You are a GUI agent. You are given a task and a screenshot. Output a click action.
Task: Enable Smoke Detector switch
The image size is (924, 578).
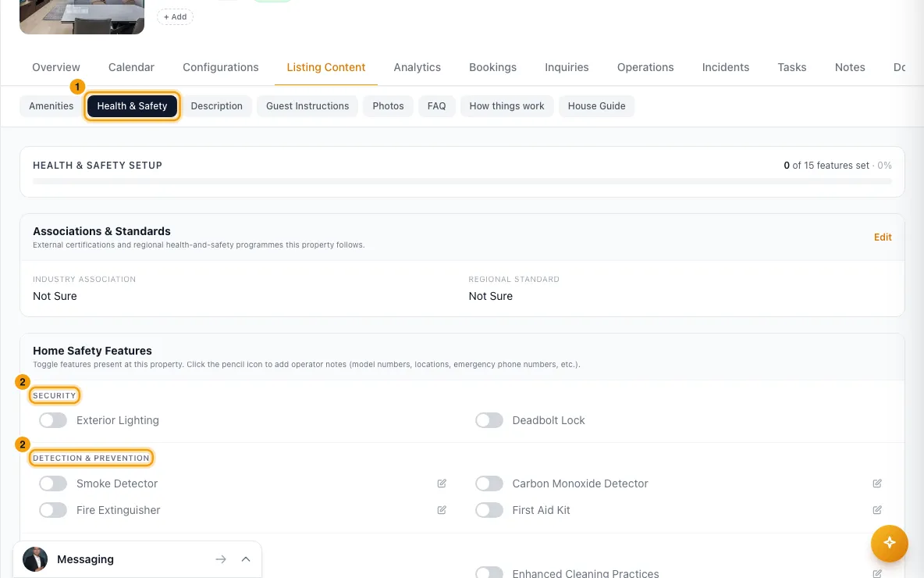(x=53, y=483)
